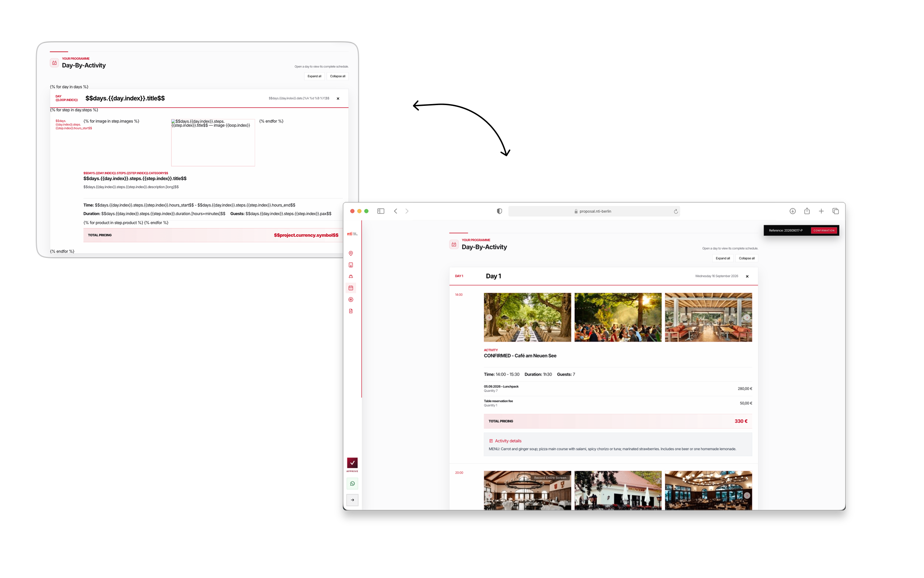
Task: Open a new browser tab with plus
Action: (x=821, y=211)
